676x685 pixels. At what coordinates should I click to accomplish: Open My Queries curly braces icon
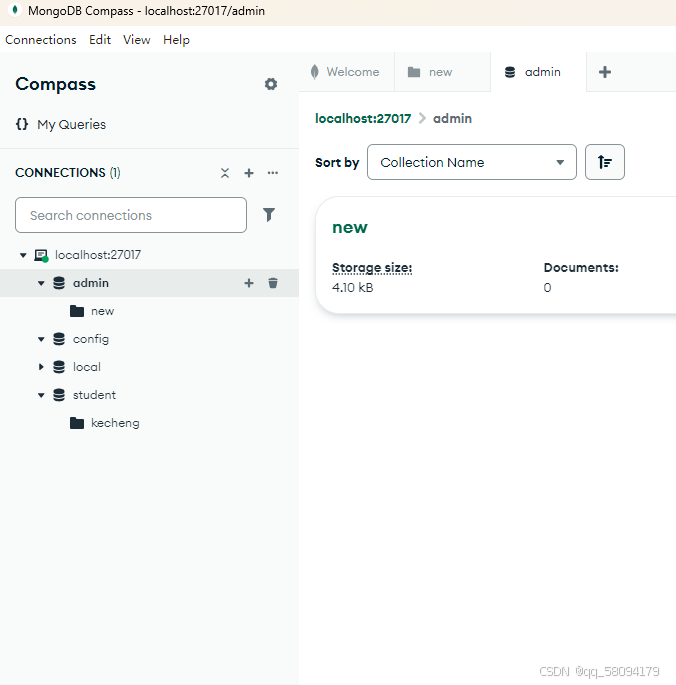click(22, 125)
